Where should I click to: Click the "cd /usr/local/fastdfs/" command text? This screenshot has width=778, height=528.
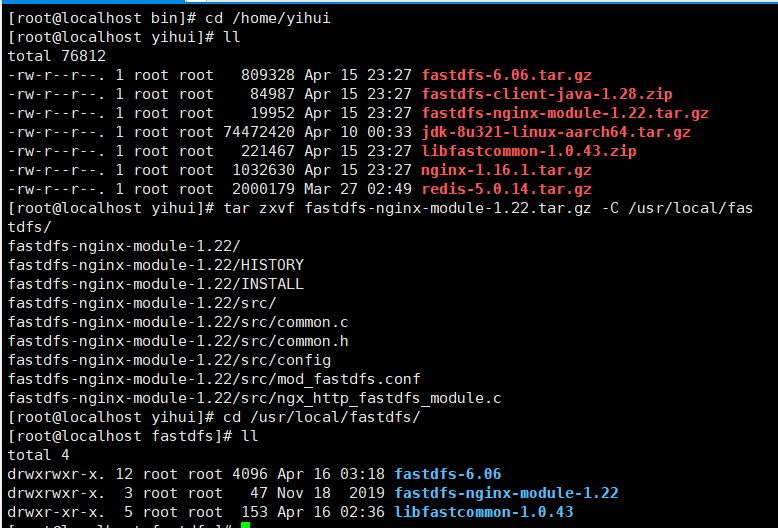pos(321,417)
